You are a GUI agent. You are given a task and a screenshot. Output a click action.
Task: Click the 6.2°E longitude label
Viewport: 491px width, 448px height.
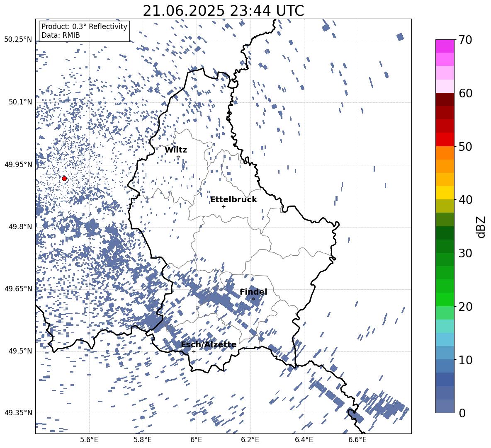[250, 440]
